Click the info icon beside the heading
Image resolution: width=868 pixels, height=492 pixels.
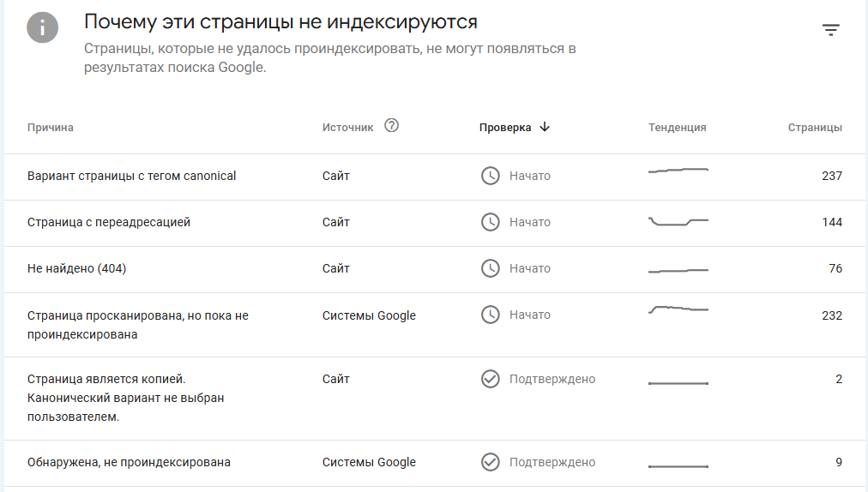coord(43,28)
